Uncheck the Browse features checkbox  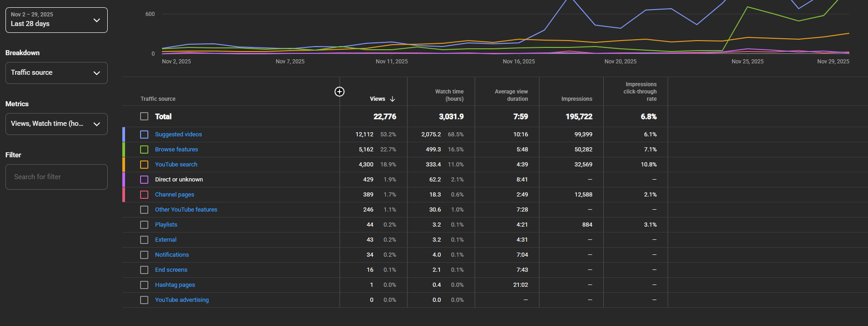tap(144, 150)
